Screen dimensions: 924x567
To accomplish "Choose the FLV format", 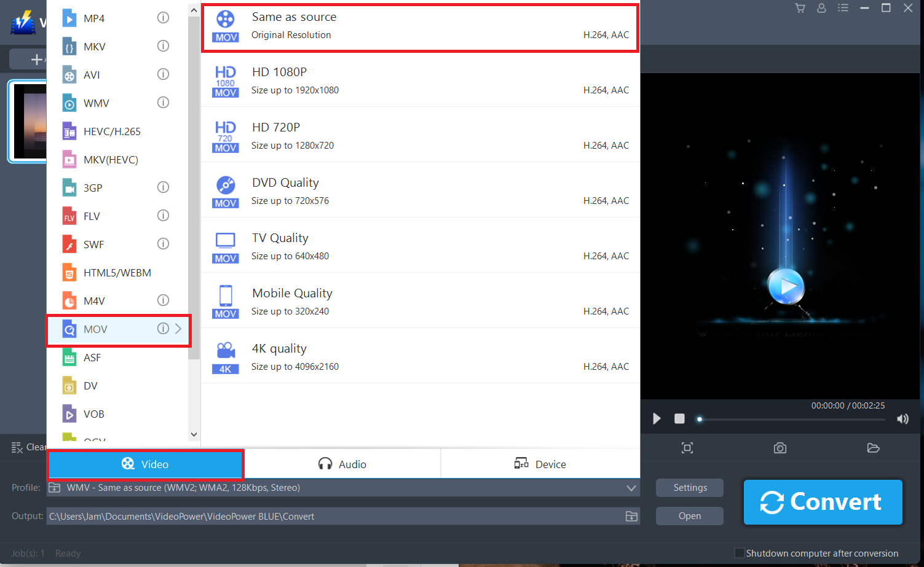I will [x=90, y=216].
